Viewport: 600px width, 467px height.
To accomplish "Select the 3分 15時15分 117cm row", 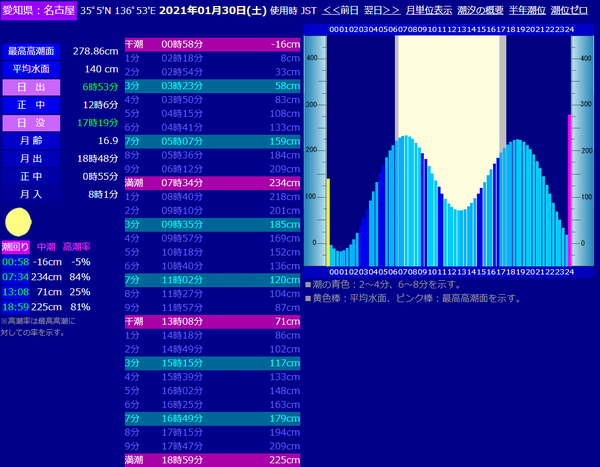I will pyautogui.click(x=212, y=363).
